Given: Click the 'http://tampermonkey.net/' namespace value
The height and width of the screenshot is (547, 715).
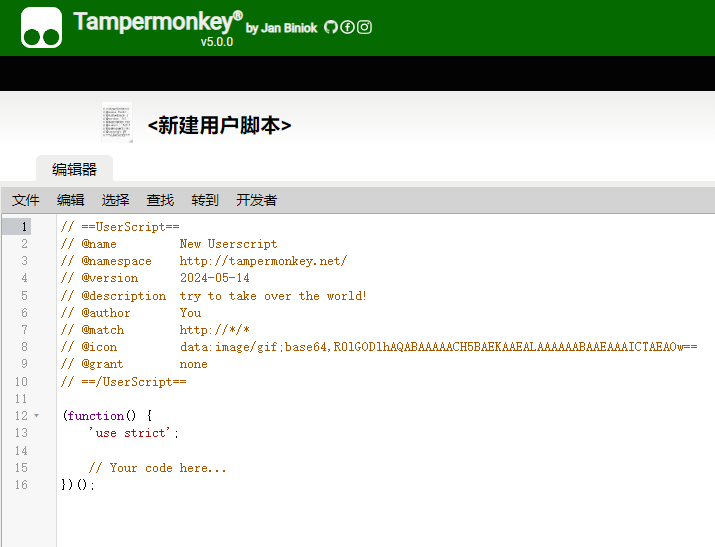Looking at the screenshot, I should point(263,261).
